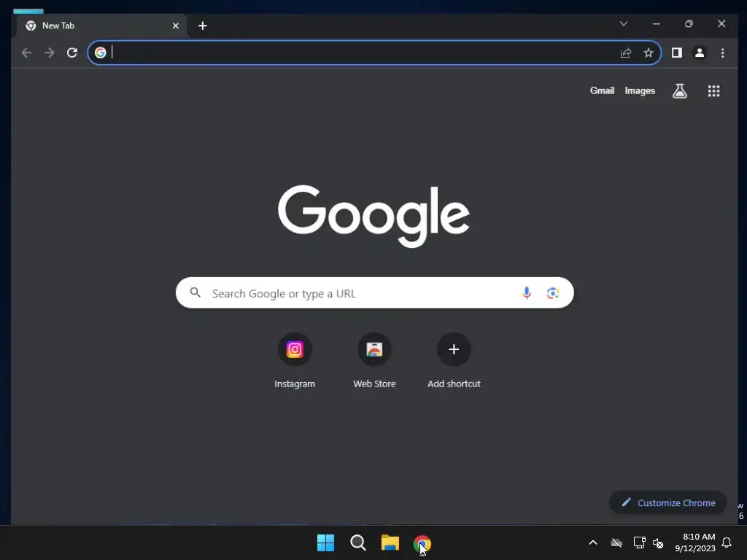Open the notification bell
This screenshot has height=560, width=747.
727,542
